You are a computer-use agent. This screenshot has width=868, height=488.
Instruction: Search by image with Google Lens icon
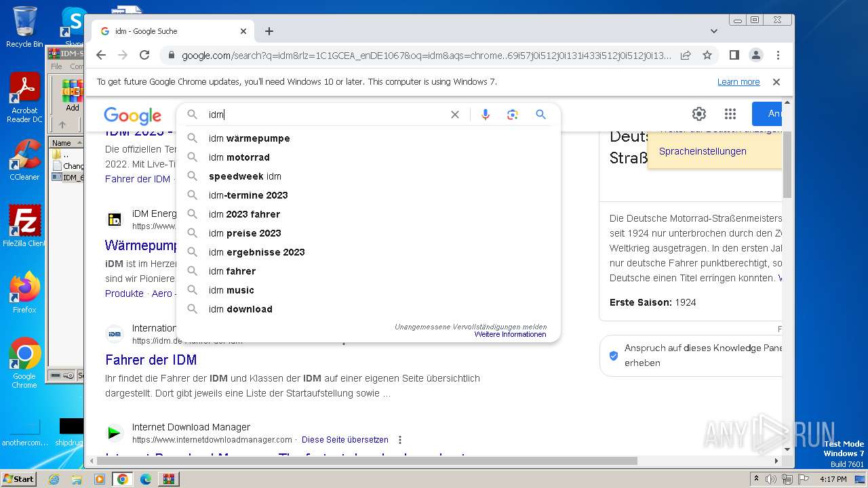[x=513, y=115]
